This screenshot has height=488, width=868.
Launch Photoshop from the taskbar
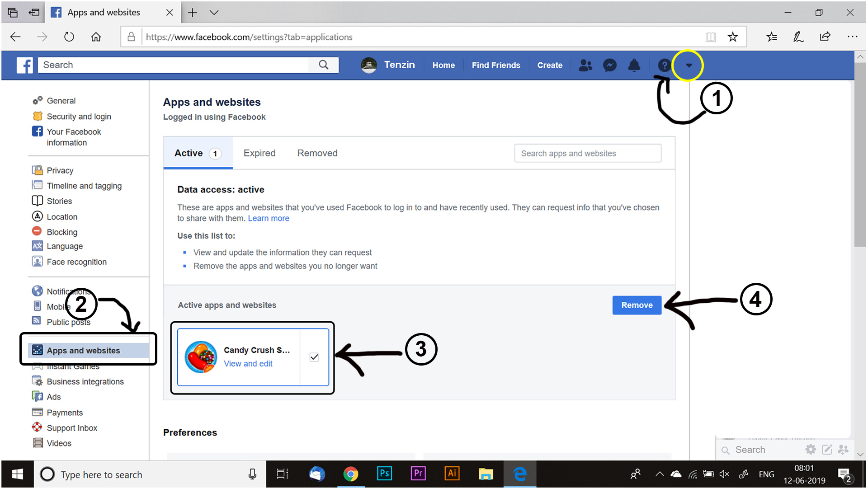(384, 474)
